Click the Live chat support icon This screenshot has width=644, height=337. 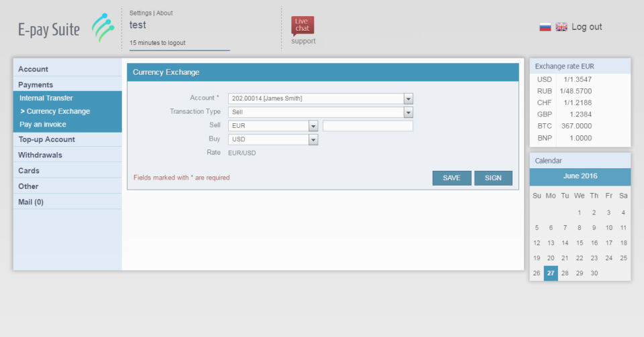click(x=303, y=26)
